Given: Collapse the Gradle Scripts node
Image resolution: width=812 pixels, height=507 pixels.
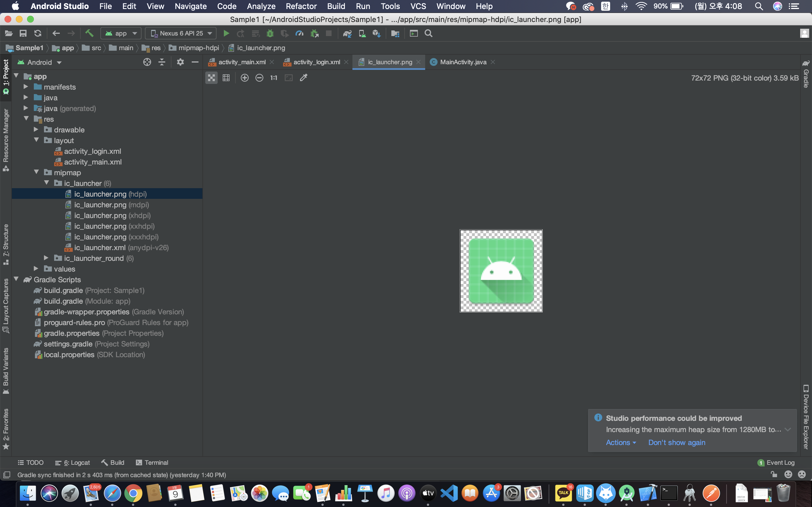Looking at the screenshot, I should pyautogui.click(x=16, y=279).
